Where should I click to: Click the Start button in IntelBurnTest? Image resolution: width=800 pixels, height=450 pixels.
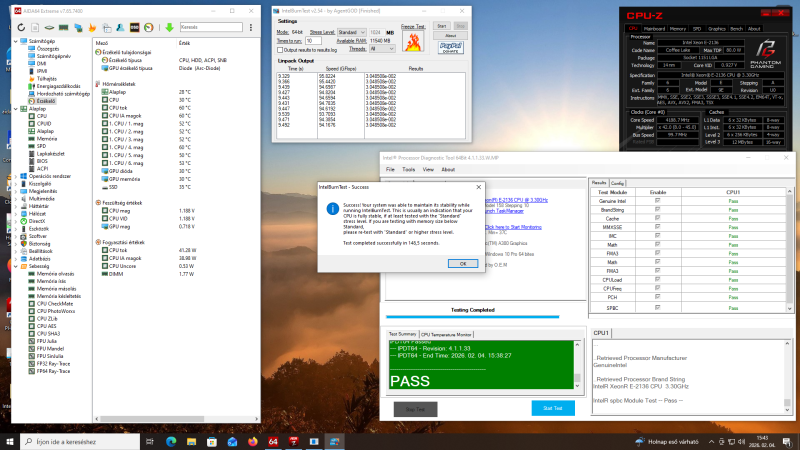coord(442,26)
